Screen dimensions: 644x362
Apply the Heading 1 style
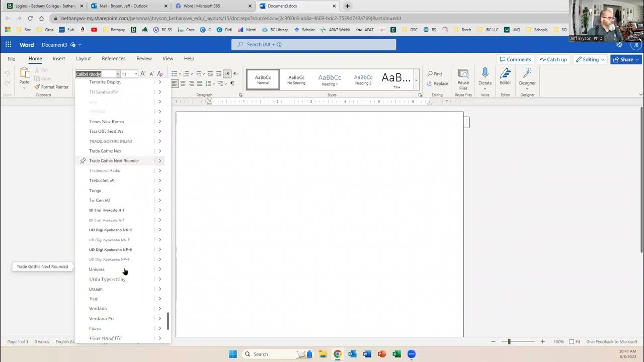click(330, 79)
